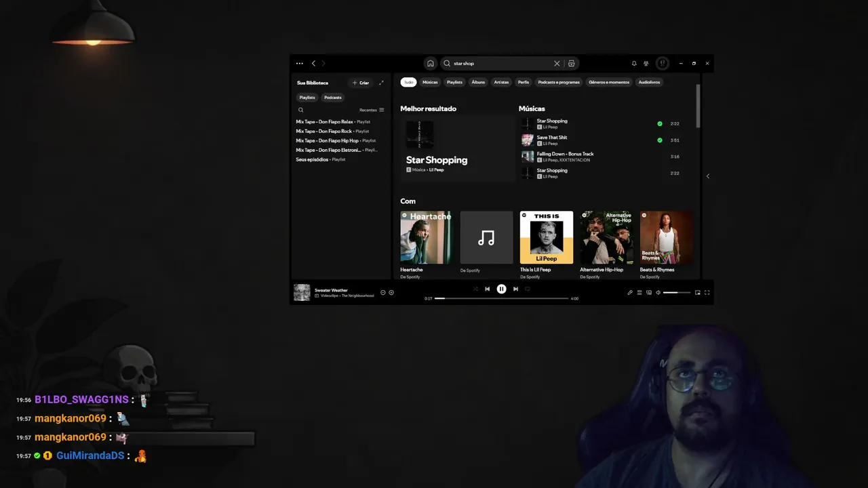Open the Spotify three-dots menu
868x488 pixels.
coord(300,63)
